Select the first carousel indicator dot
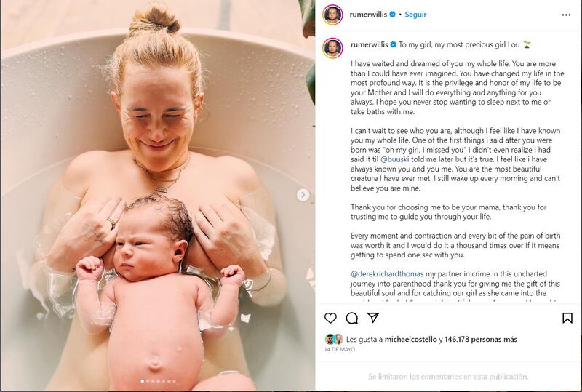 point(143,381)
